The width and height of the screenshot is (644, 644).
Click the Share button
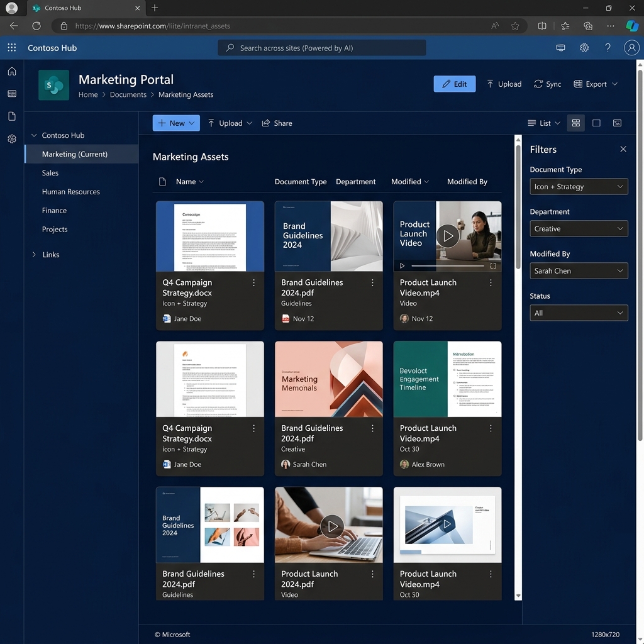(x=277, y=123)
